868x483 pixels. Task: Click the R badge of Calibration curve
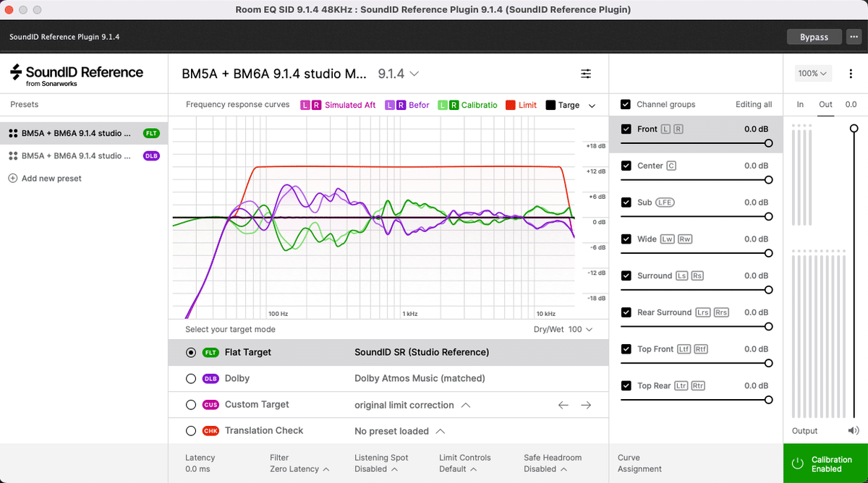[x=454, y=105]
